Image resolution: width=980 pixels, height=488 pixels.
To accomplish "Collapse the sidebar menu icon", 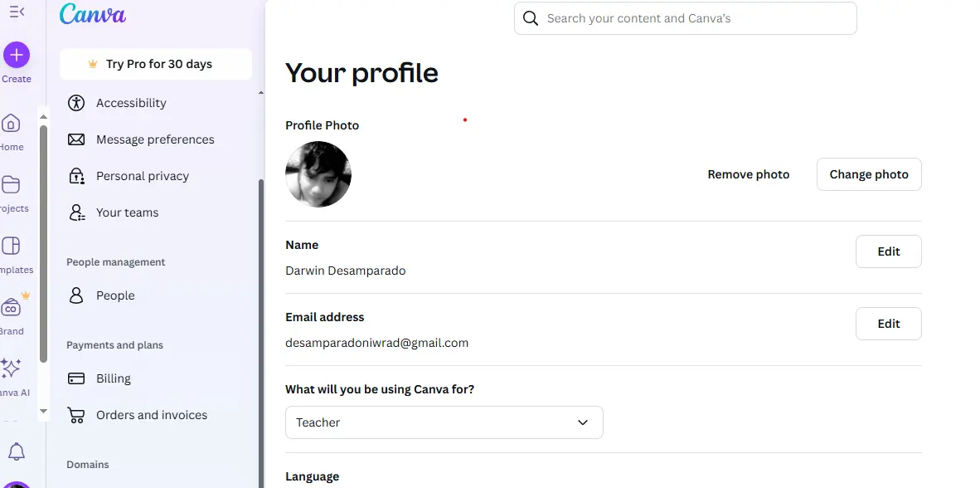I will (17, 12).
